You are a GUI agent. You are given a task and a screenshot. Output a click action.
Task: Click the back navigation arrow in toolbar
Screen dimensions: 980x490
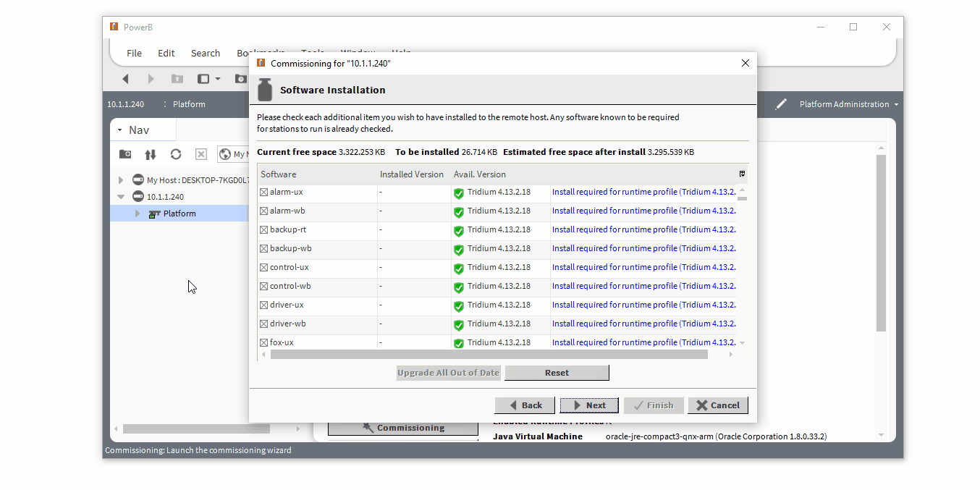click(x=125, y=79)
